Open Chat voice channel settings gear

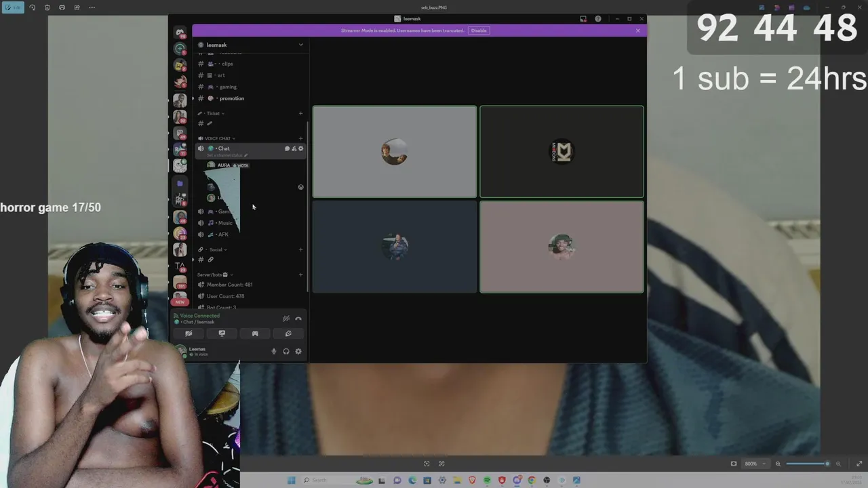(x=301, y=148)
